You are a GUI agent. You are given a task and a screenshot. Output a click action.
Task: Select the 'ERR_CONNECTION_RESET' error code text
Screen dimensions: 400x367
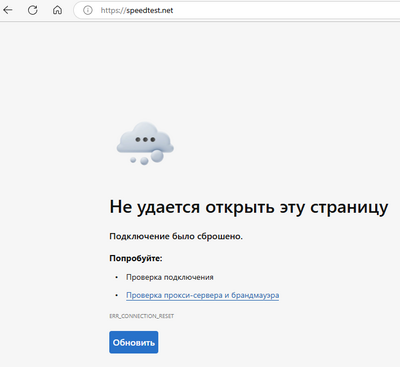(142, 316)
